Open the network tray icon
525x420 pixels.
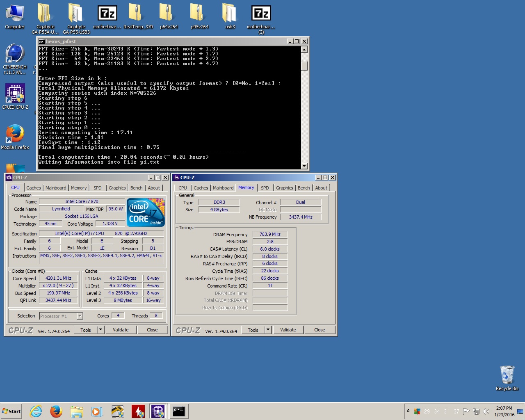(x=476, y=411)
